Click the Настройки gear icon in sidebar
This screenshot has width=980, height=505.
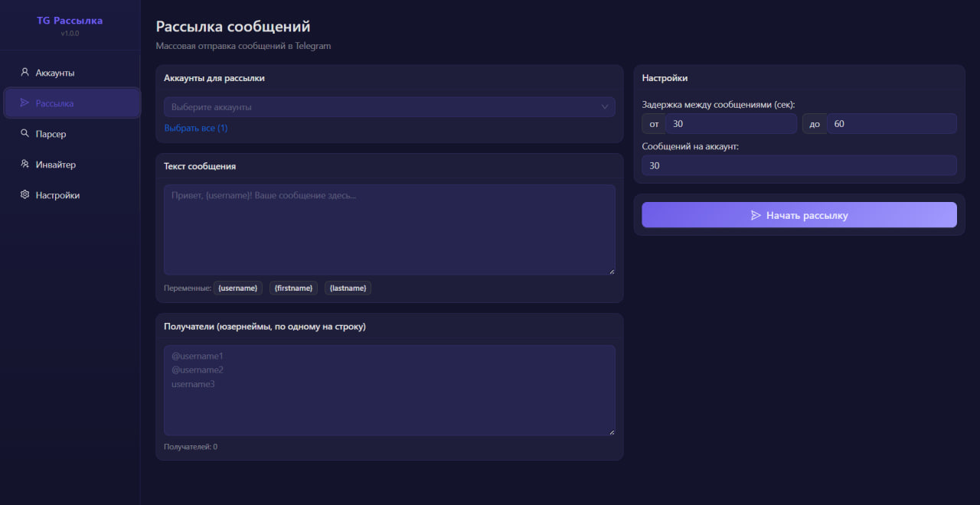click(x=24, y=195)
